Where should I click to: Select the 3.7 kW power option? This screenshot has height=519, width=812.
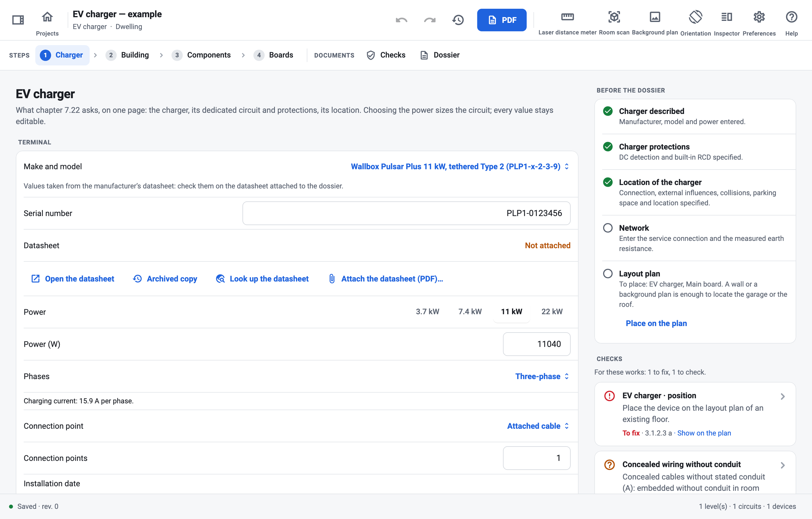[x=427, y=311]
